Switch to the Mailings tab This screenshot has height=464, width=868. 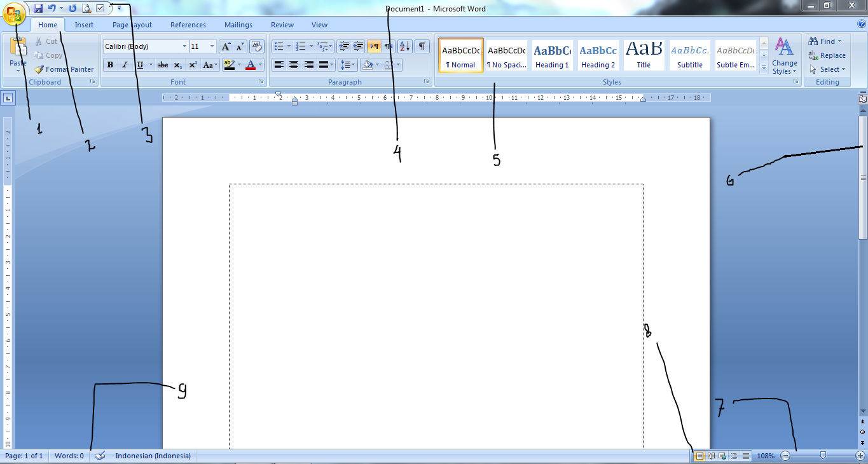click(238, 24)
